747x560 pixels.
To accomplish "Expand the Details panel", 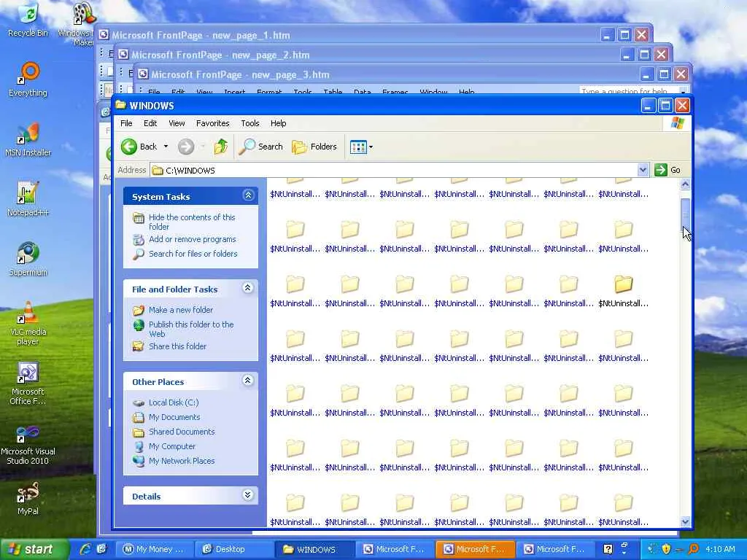I will pyautogui.click(x=248, y=495).
